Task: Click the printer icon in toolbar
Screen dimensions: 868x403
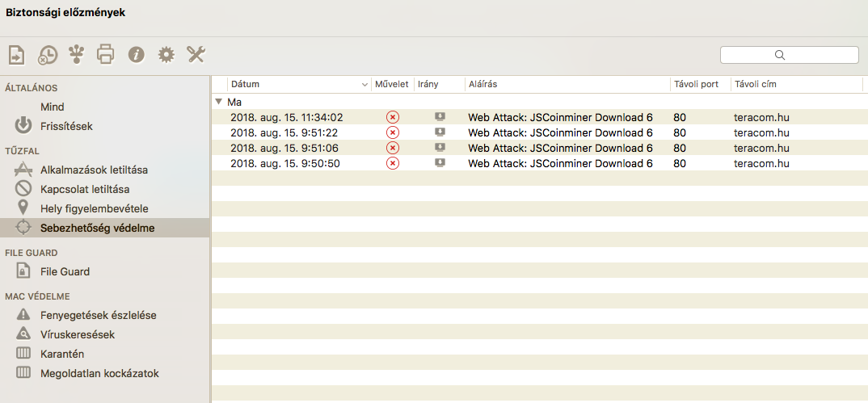Action: 105,53
